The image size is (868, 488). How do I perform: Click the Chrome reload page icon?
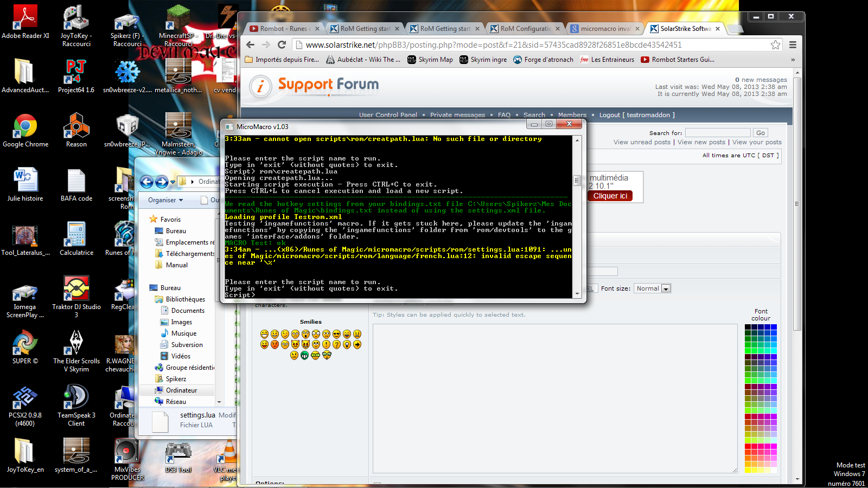[282, 45]
